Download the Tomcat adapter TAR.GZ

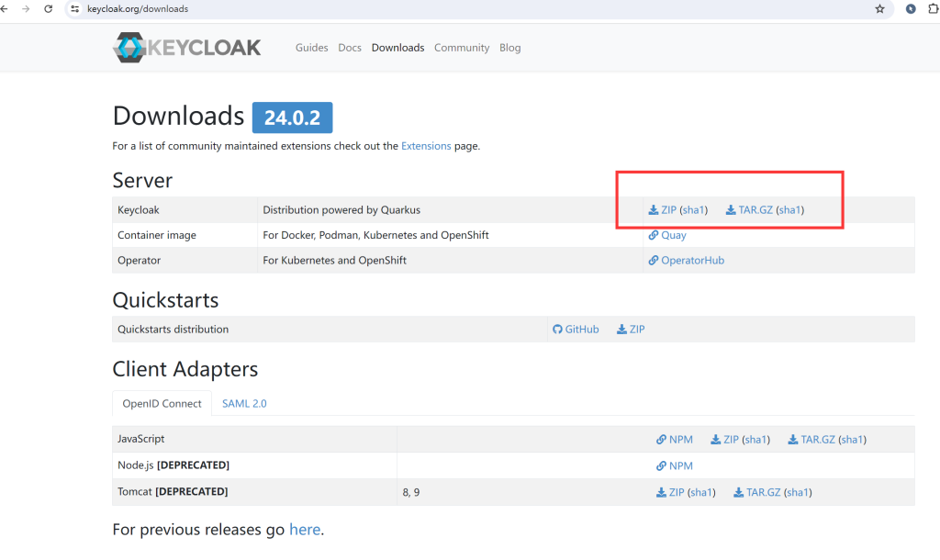pos(757,492)
